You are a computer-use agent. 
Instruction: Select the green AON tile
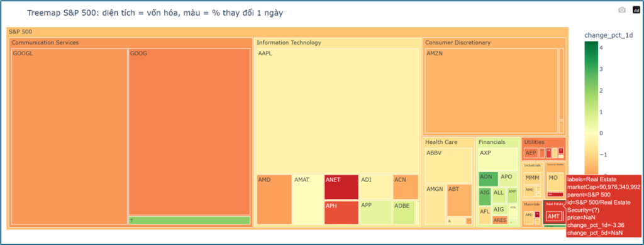tap(488, 179)
